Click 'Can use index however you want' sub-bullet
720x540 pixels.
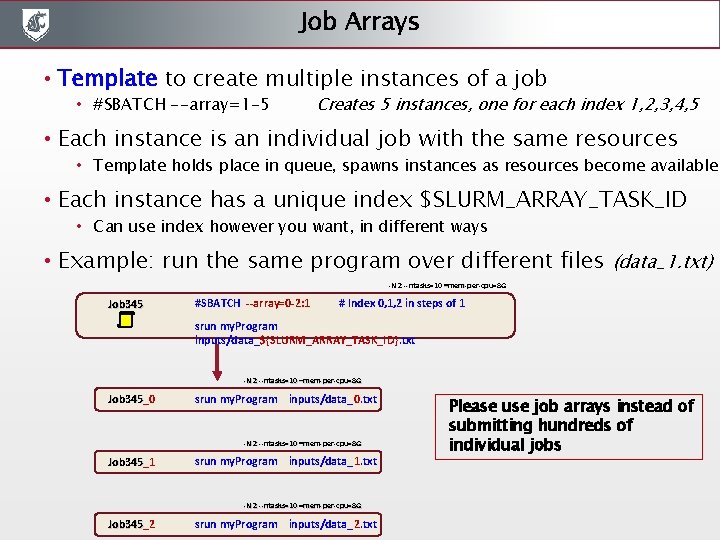pos(290,226)
